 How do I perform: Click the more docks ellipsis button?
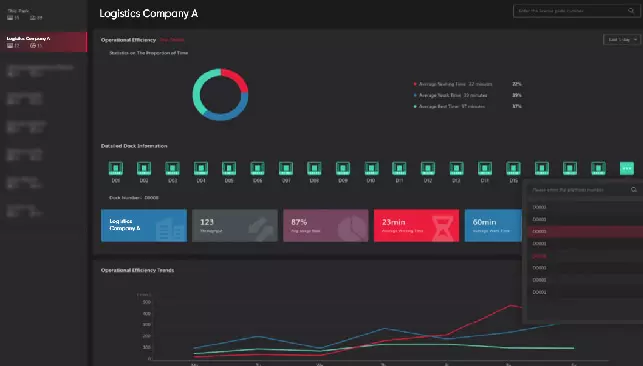(x=627, y=168)
